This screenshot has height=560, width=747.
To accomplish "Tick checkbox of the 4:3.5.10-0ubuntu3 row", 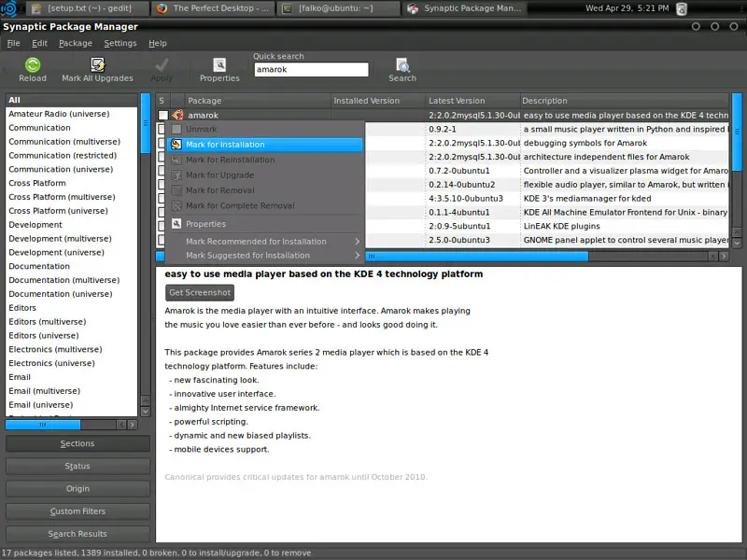I will [x=162, y=198].
